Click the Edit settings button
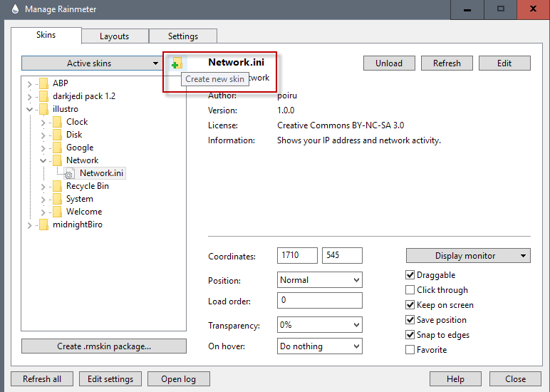Viewport: 550px width, 392px height. 110,379
